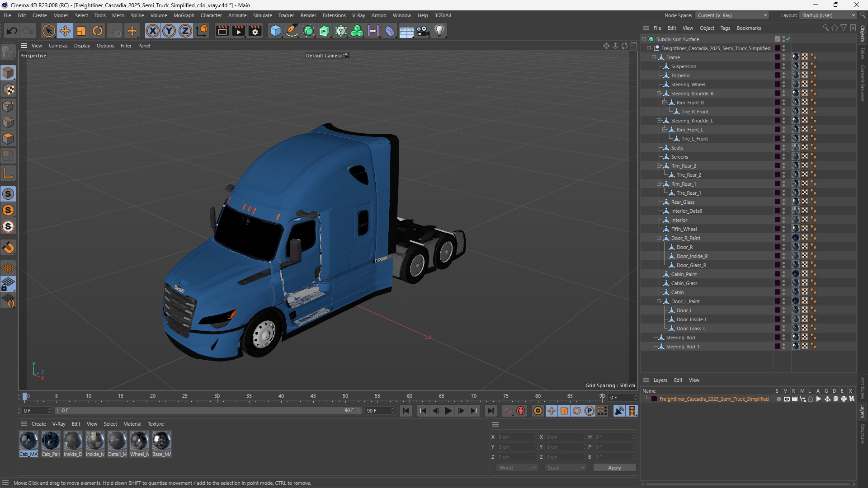Open the viewport Cameras menu
Image resolution: width=868 pixels, height=488 pixels.
tap(58, 46)
